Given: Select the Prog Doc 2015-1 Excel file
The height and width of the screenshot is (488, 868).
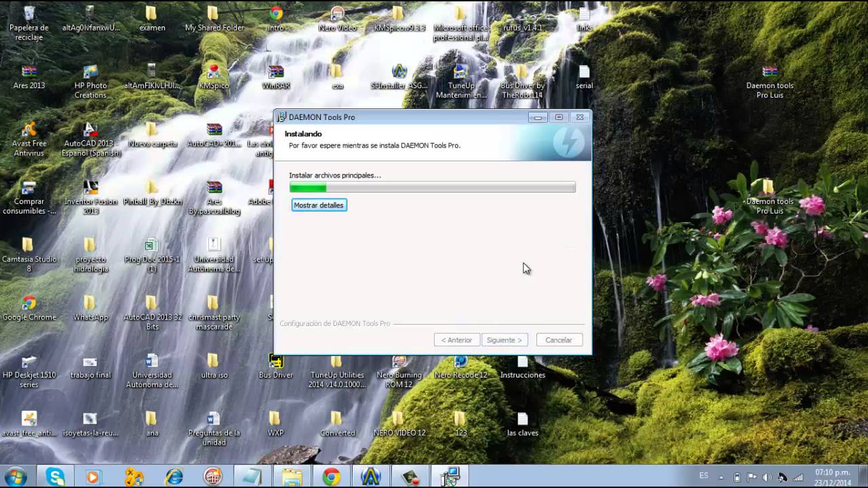Looking at the screenshot, I should click(x=152, y=255).
